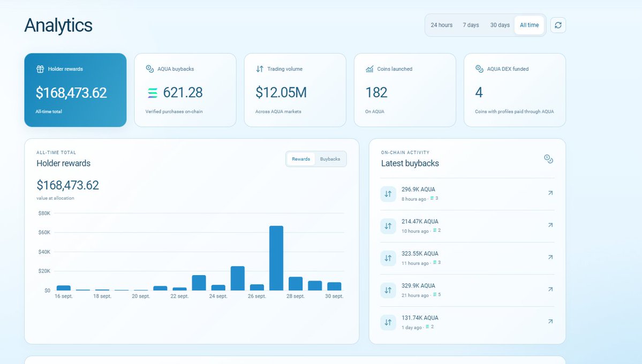The image size is (642, 364).
Task: Click the Latest buybacks heading
Action: [x=410, y=163]
